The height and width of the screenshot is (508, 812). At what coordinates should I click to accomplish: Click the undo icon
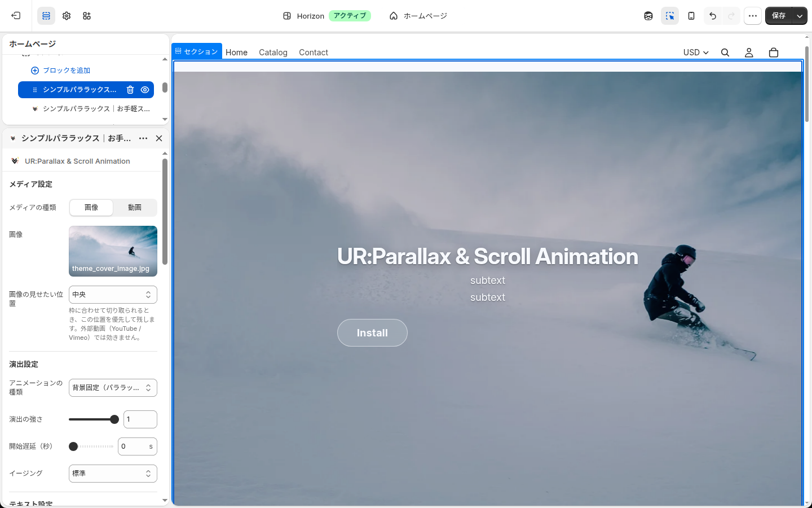tap(713, 16)
